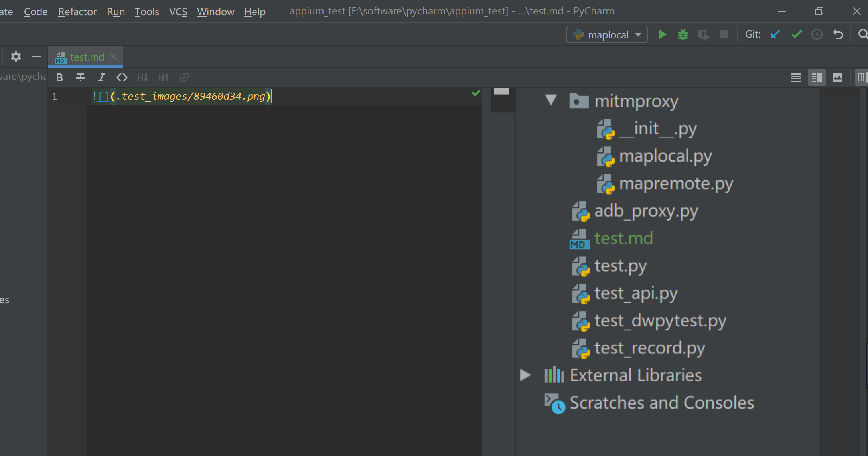Click the Git update project arrow
The height and width of the screenshot is (456, 868).
(775, 35)
